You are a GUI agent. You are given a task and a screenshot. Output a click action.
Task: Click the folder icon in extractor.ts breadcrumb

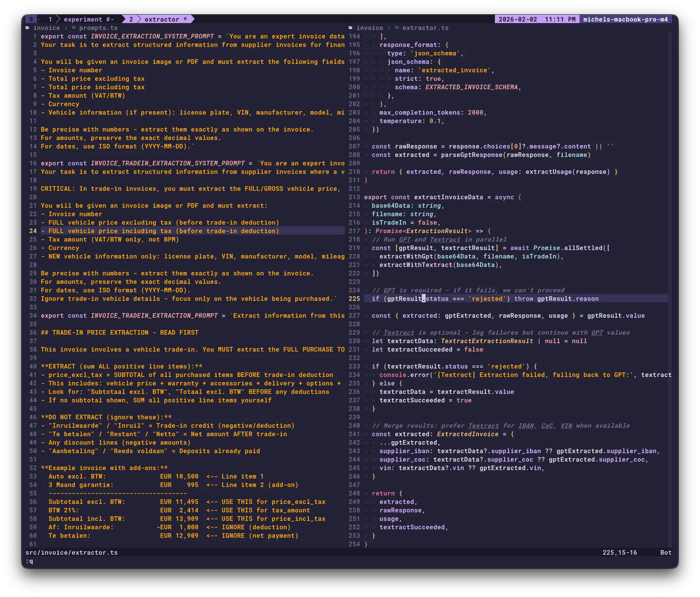tap(351, 28)
